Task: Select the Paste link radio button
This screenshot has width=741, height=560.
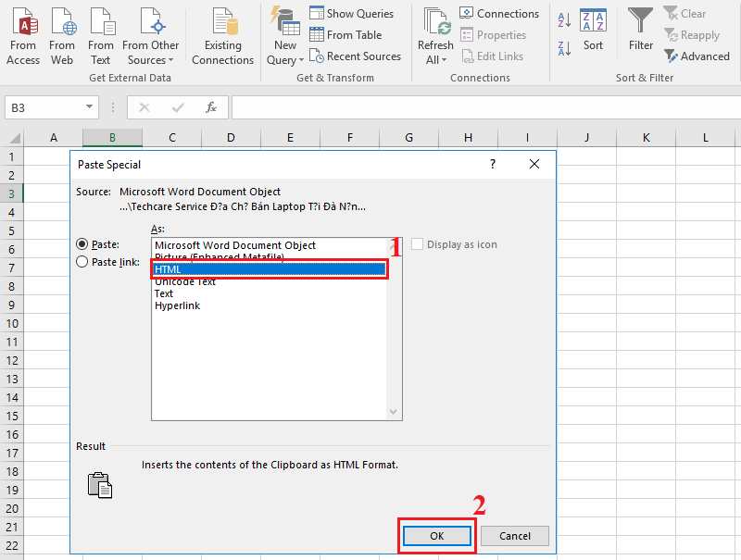Action: (x=82, y=261)
